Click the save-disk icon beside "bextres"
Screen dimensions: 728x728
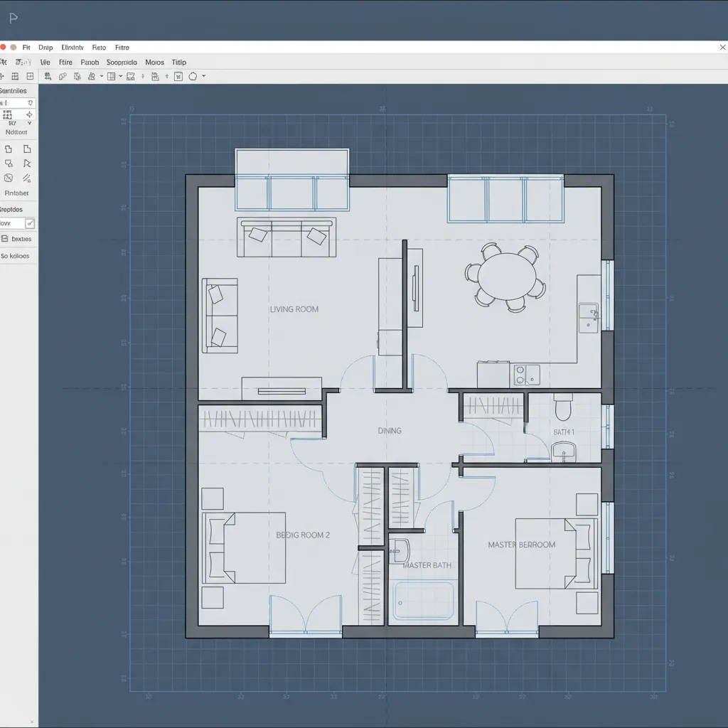click(5, 239)
